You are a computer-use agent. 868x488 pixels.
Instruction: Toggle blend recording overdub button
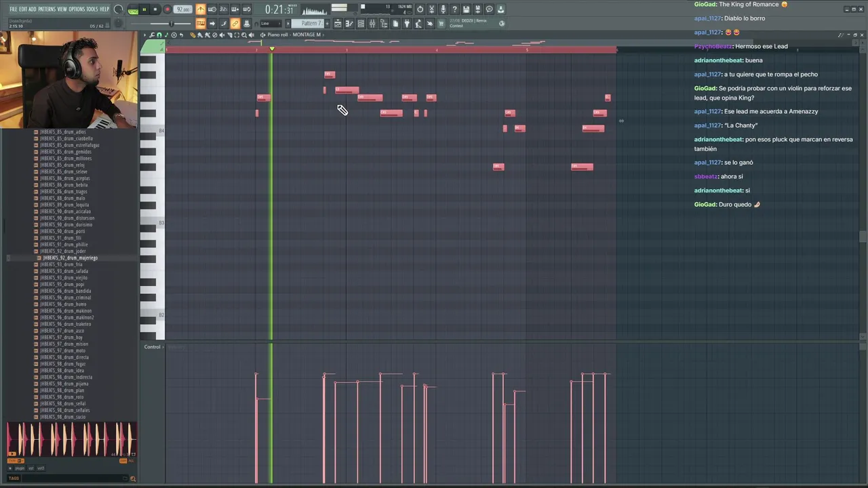click(x=235, y=9)
